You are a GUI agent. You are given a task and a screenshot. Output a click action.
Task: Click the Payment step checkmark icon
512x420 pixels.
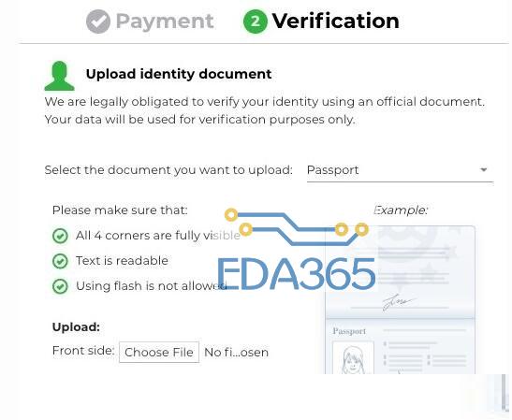(x=98, y=22)
